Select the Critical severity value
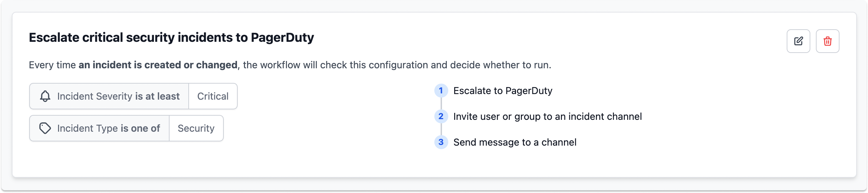 [213, 96]
